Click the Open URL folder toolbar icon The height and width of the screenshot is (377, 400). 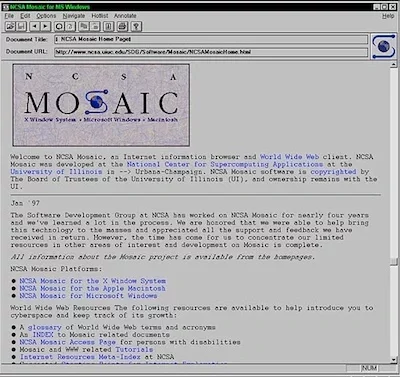pos(10,26)
